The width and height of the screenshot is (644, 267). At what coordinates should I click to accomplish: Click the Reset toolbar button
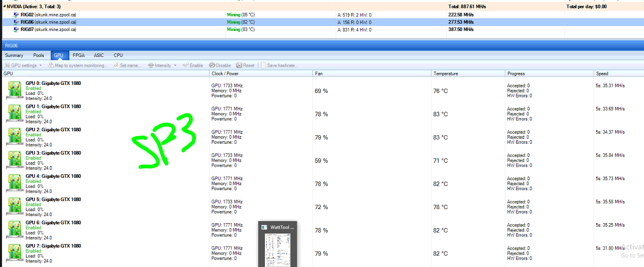(246, 65)
